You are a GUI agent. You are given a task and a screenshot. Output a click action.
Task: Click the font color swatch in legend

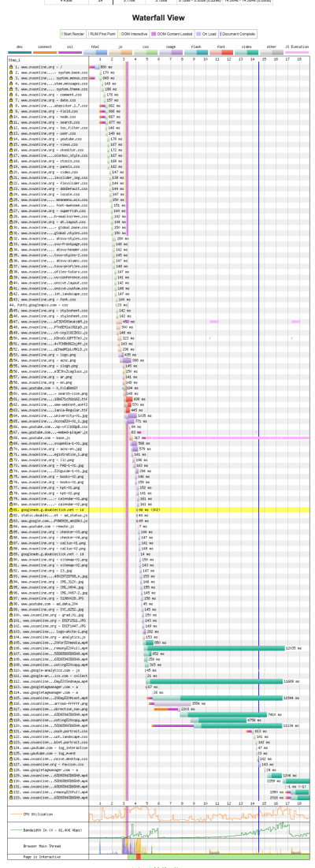pyautogui.click(x=220, y=52)
